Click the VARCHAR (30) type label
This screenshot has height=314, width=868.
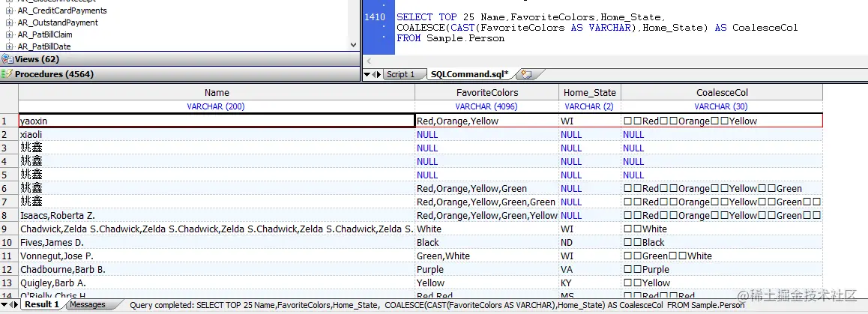721,106
